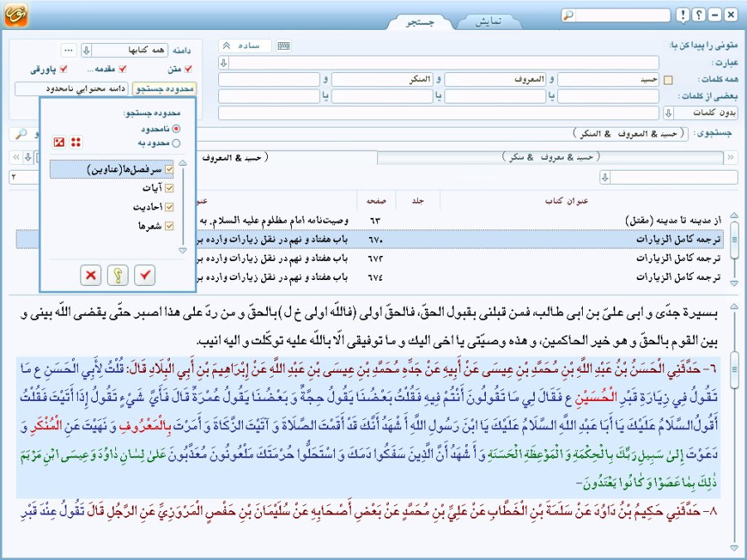Click the جلد column header

[418, 201]
